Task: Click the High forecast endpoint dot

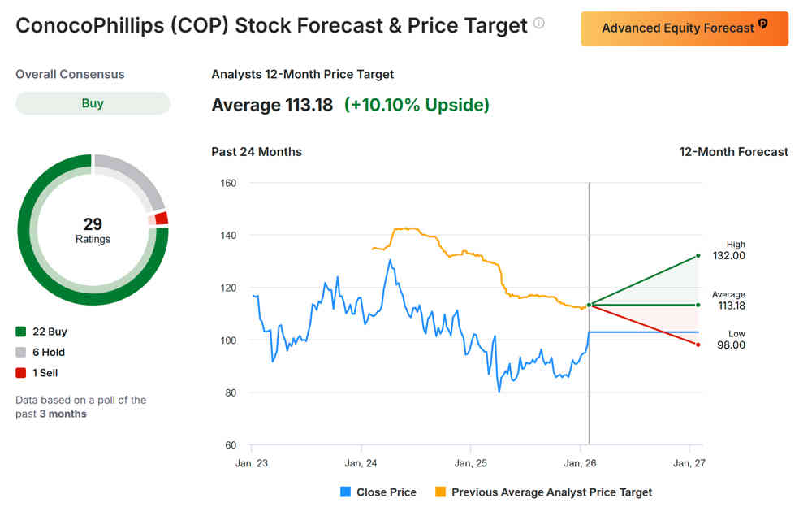Action: (698, 256)
